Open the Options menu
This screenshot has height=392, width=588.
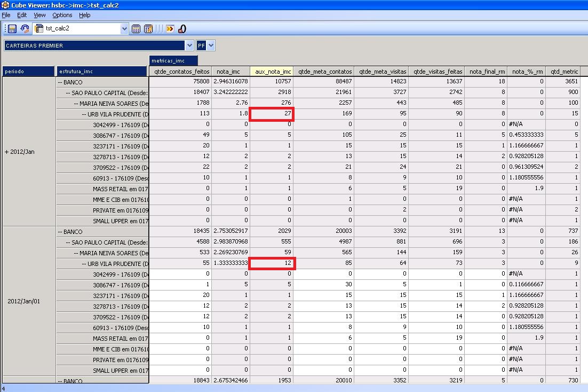(62, 15)
